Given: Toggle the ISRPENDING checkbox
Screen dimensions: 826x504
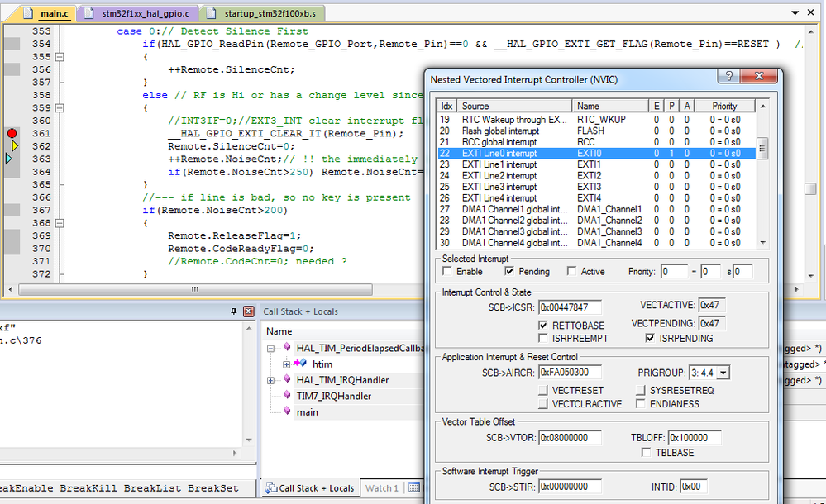Looking at the screenshot, I should (x=650, y=338).
